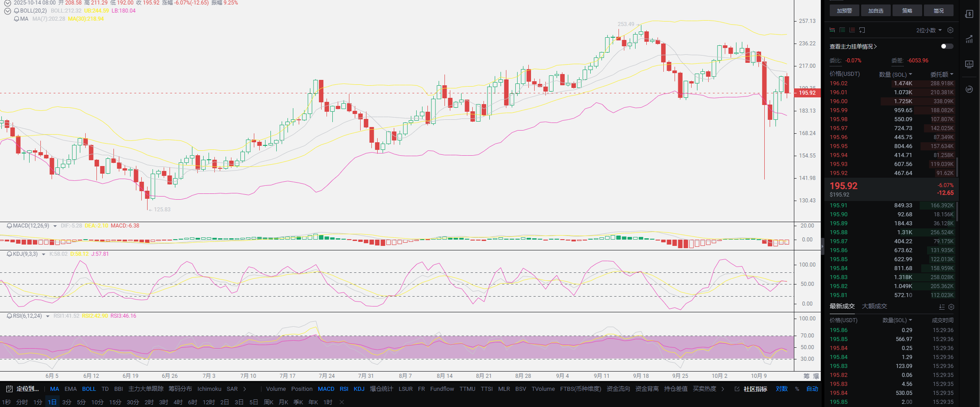Switch to the 大额成交 tab

[x=874, y=306]
